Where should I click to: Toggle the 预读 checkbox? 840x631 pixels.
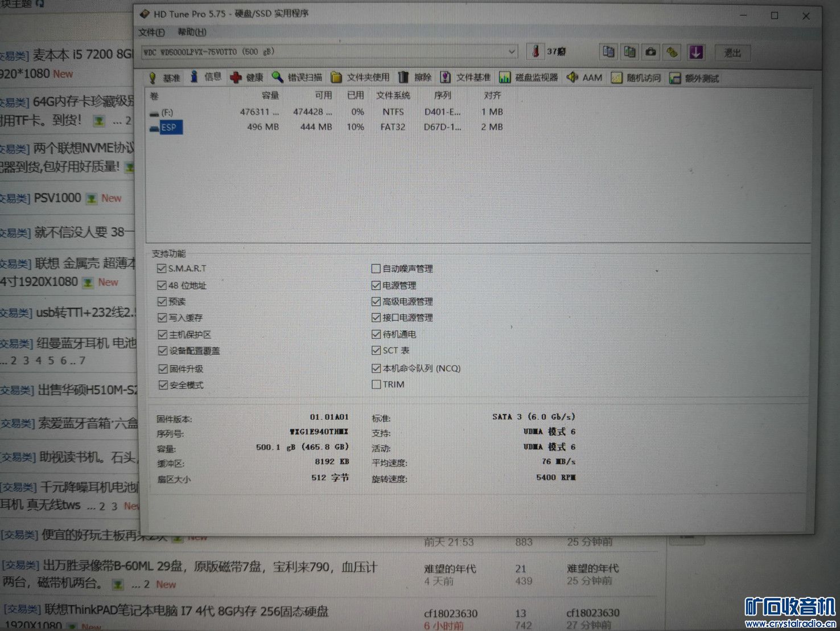point(162,301)
